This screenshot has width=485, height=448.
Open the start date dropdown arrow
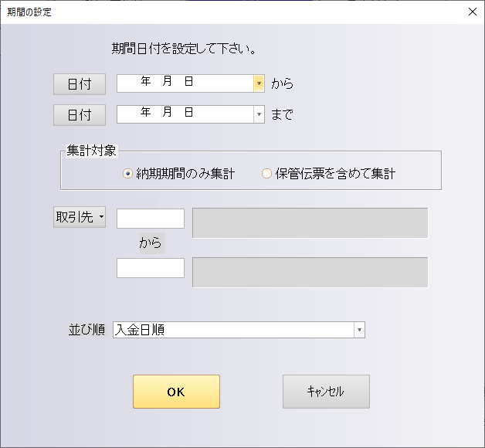tap(259, 83)
